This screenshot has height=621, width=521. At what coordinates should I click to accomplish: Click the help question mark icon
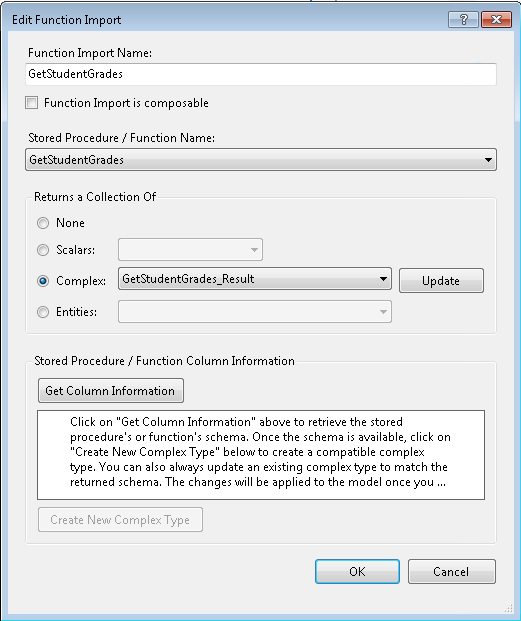[463, 19]
